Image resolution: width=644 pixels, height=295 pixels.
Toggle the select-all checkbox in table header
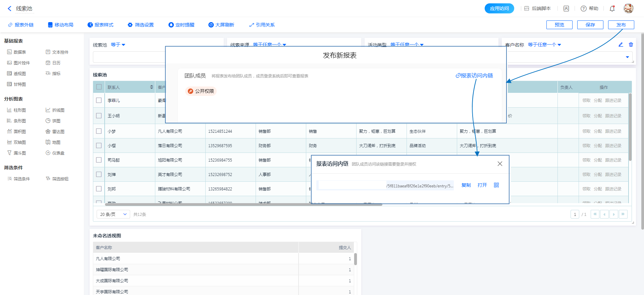(99, 87)
